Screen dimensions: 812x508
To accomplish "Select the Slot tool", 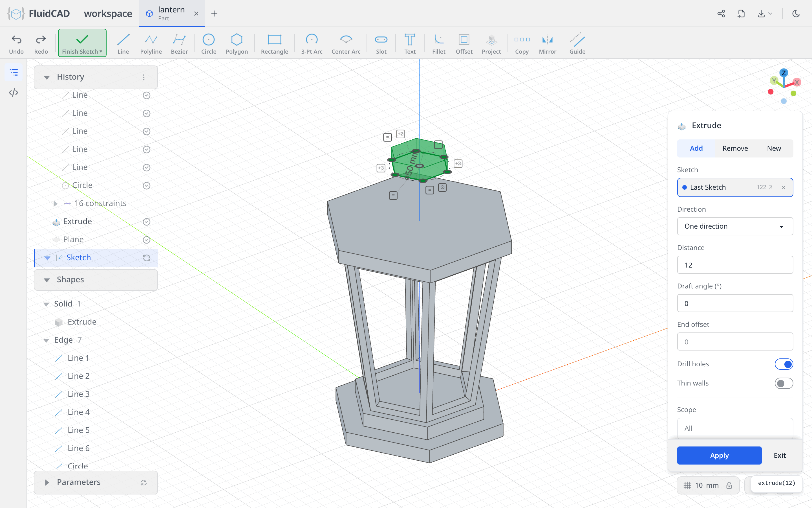I will point(381,44).
